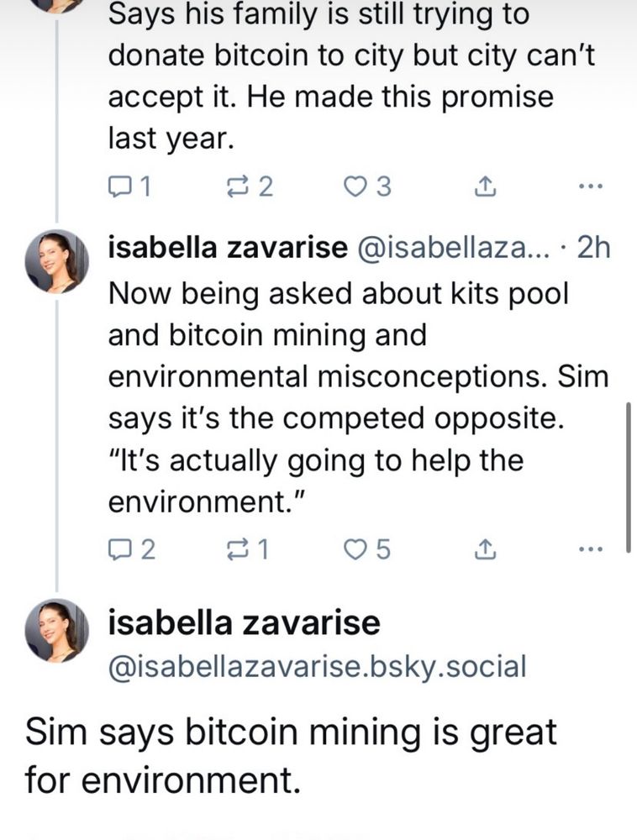Open avatar beside the @isabellazavarise.bsky.social handle
Viewport: 637px width, 840px height.
tap(56, 630)
